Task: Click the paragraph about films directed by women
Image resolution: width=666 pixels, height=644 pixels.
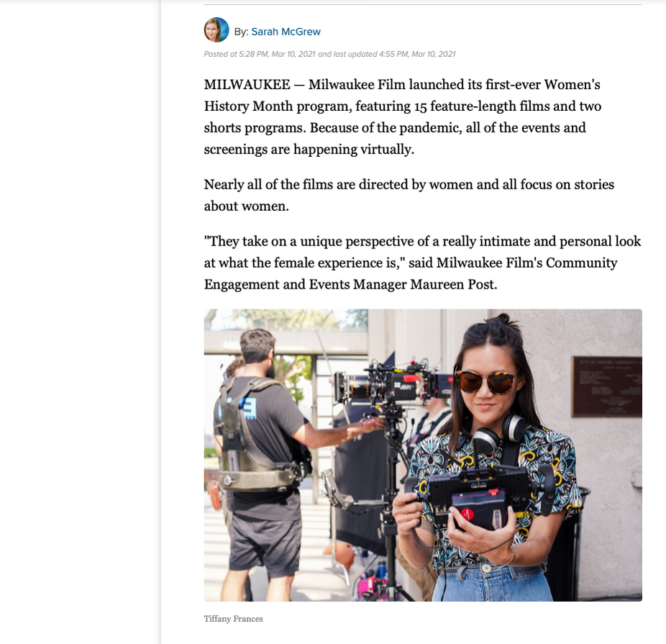Action: pos(409,195)
